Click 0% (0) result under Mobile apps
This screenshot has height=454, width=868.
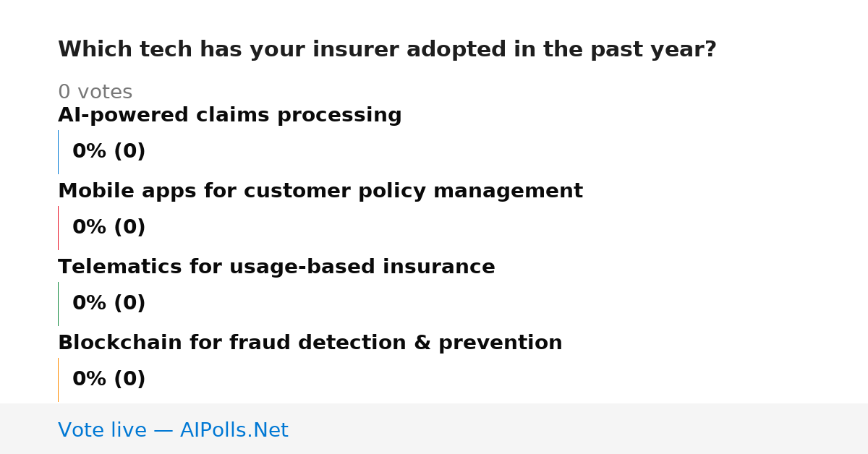[x=109, y=228]
